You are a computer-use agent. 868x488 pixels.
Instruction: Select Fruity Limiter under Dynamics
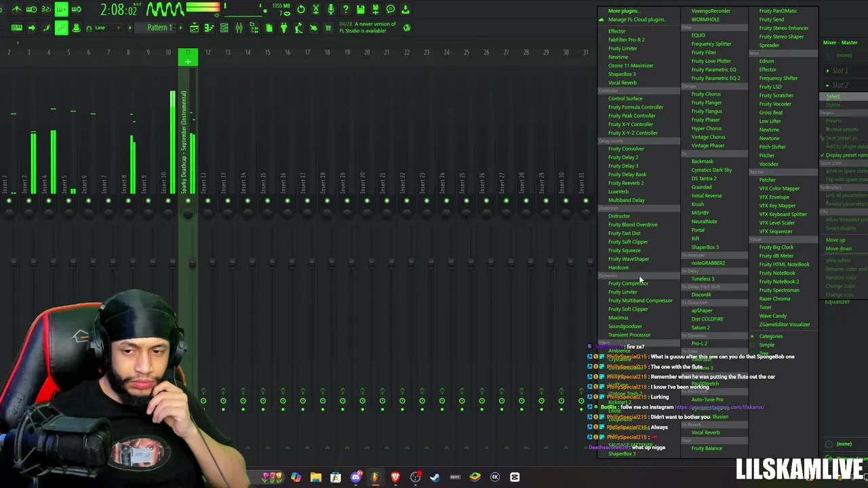623,292
